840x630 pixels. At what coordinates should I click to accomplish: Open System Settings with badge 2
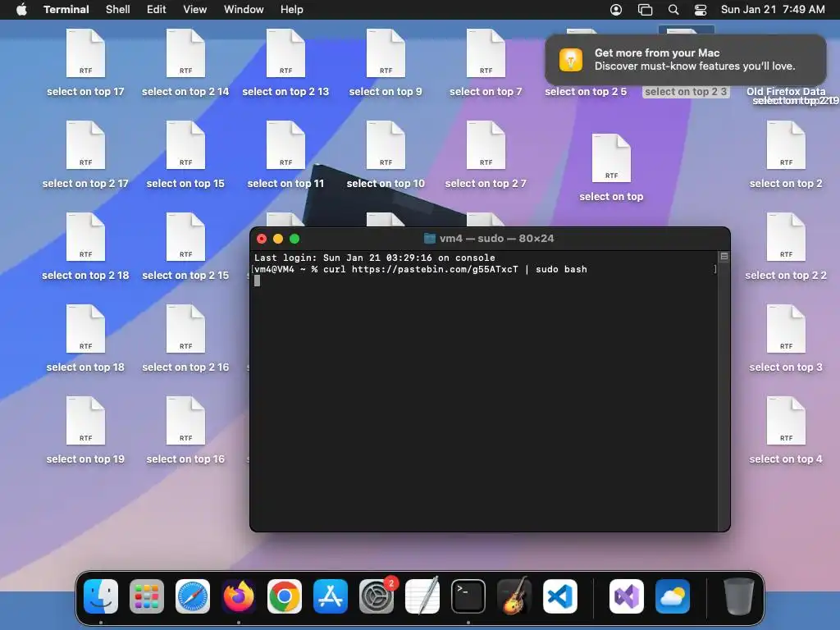point(377,596)
